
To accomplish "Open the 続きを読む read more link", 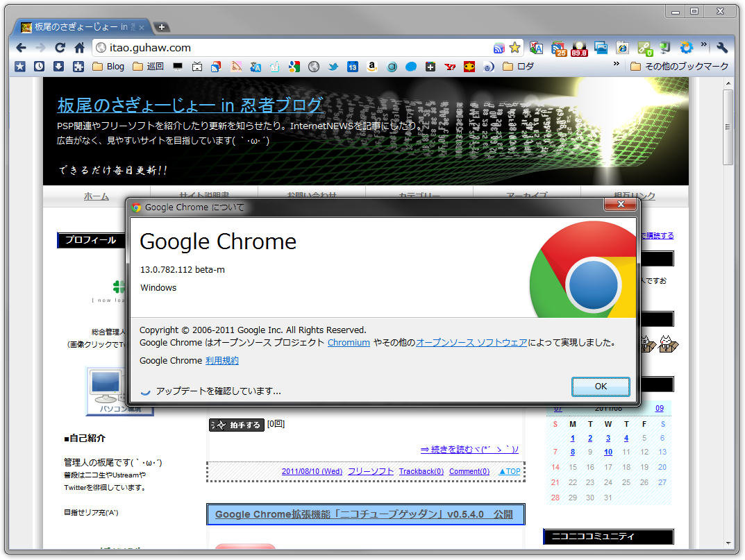I will click(x=469, y=450).
